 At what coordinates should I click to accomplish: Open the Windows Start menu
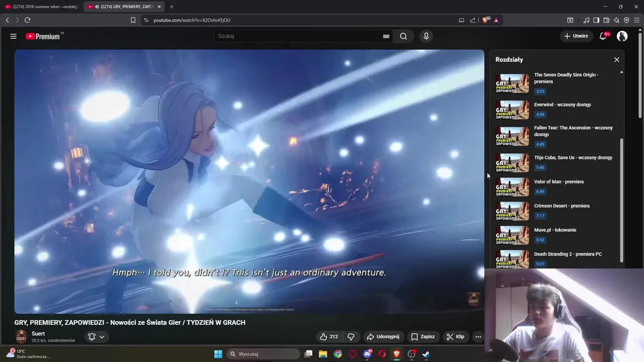click(218, 354)
